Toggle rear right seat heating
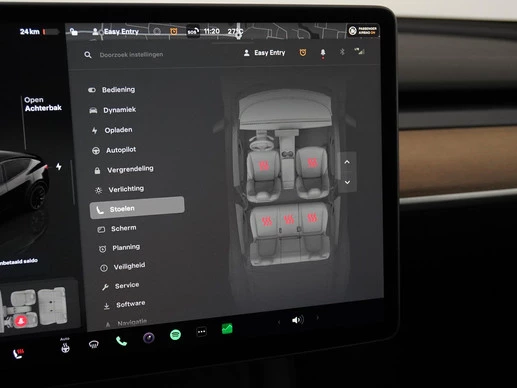Image resolution: width=517 pixels, height=388 pixels. (x=312, y=217)
